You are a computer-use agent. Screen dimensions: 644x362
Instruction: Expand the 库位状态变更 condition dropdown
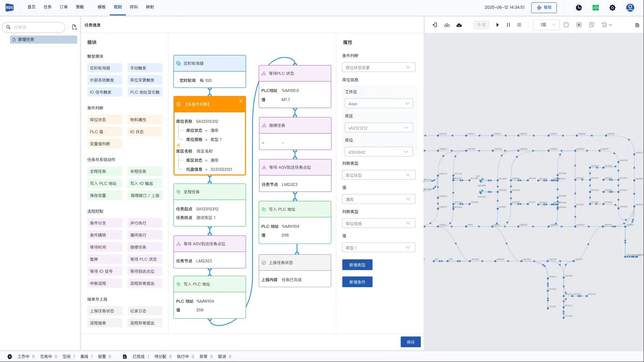(x=378, y=67)
